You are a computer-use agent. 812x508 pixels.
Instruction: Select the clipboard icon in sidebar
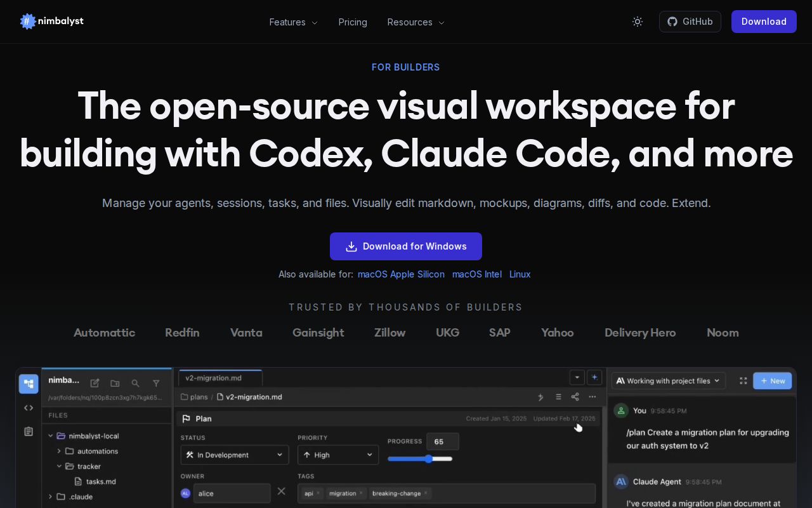click(x=29, y=431)
